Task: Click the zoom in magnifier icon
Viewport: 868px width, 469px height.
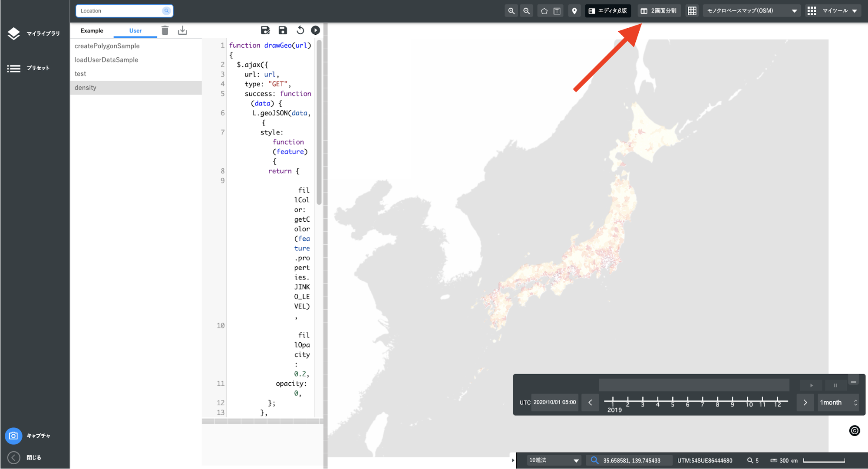Action: pyautogui.click(x=511, y=11)
